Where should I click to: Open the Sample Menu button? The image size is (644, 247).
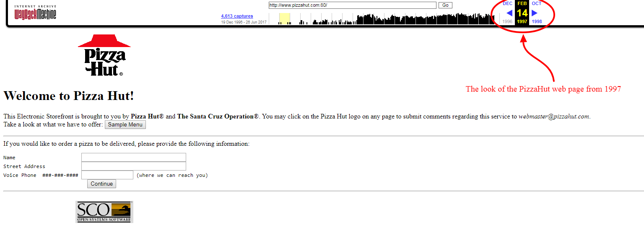125,125
